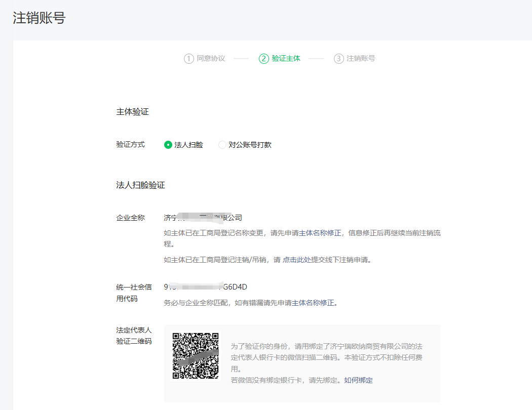The height and width of the screenshot is (410, 532).
Task: Click step 1 同意协议 in the progress bar
Action: 205,58
